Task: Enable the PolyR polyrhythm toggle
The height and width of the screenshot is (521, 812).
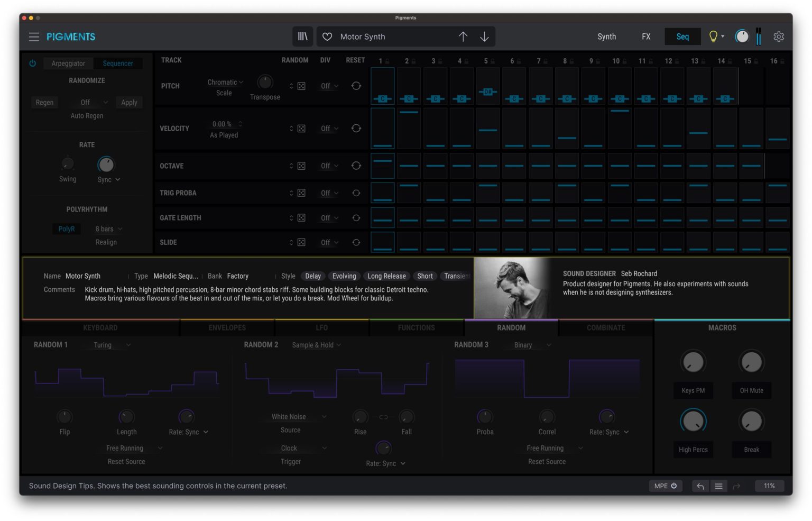Action: click(67, 229)
